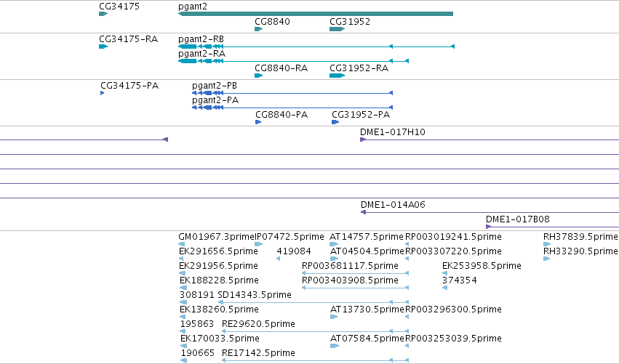Click the IP07472.5prime EST label

(x=289, y=237)
